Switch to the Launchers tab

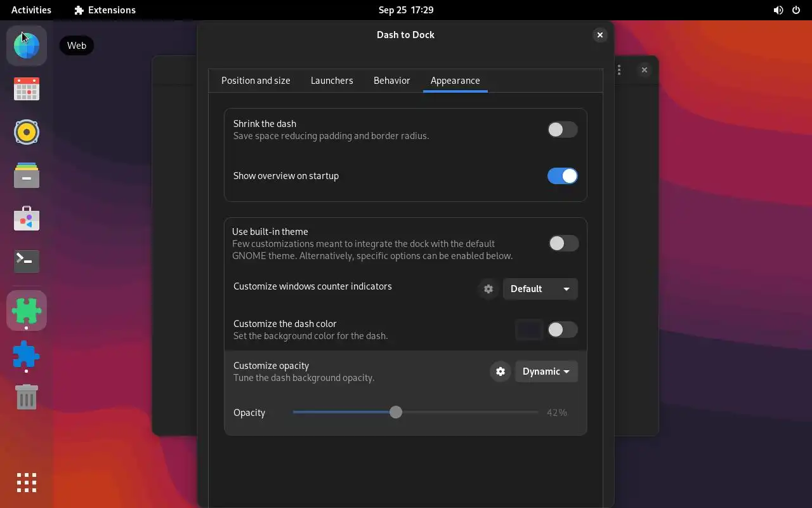coord(332,81)
